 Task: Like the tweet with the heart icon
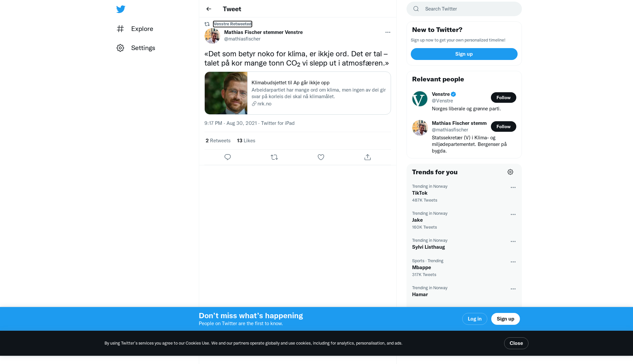pos(321,157)
